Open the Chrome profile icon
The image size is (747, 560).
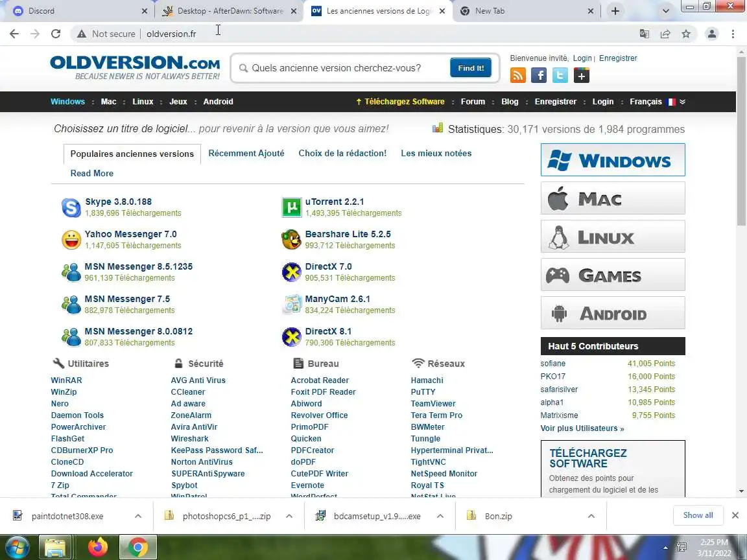712,34
